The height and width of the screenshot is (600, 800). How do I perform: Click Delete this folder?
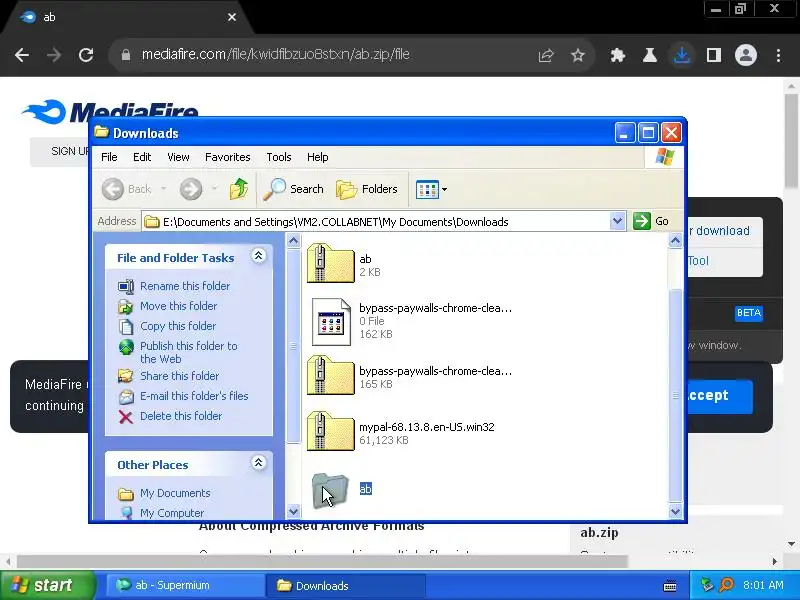(x=181, y=416)
